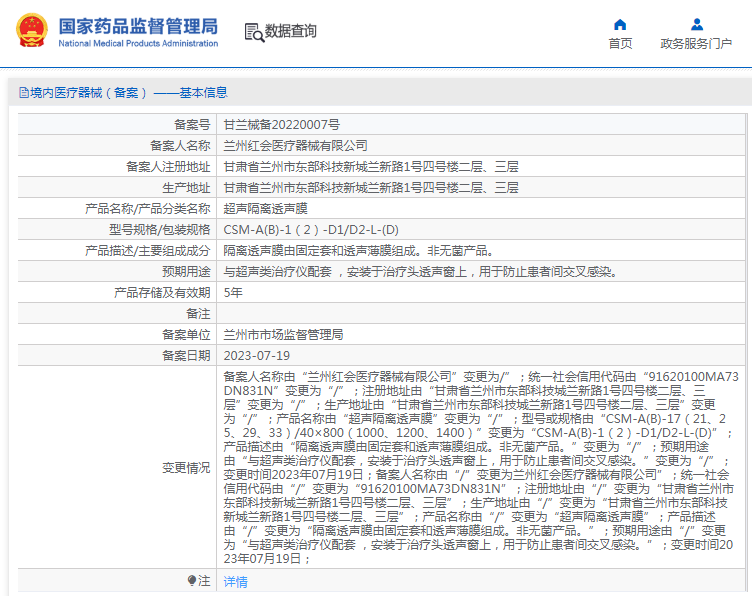Click National Medical Products Administration text
Screen dimensions: 752x596
tap(138, 44)
